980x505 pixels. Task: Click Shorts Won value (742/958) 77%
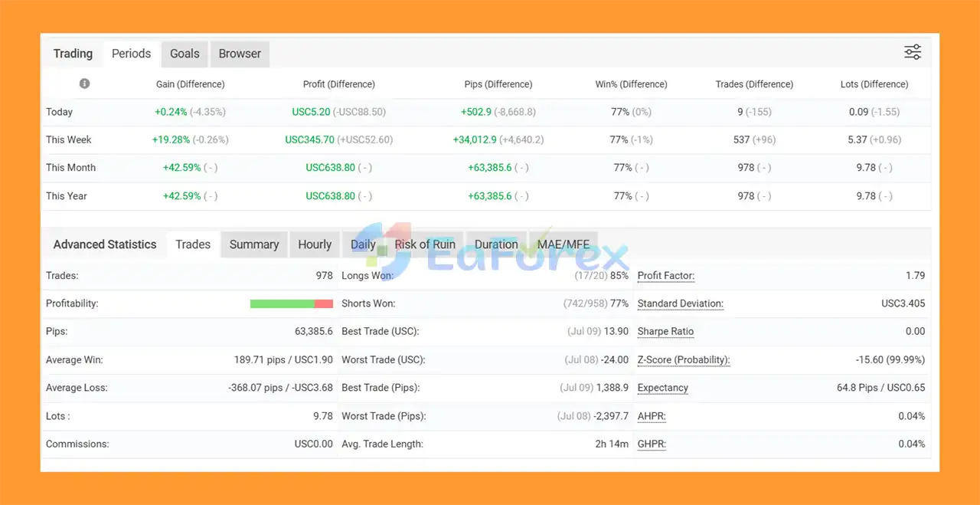pos(596,303)
